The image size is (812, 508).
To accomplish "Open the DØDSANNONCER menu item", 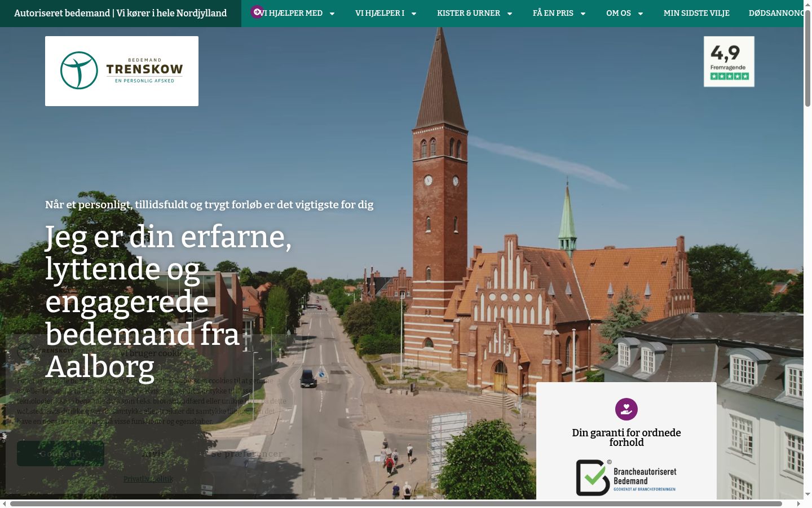I will pyautogui.click(x=776, y=13).
